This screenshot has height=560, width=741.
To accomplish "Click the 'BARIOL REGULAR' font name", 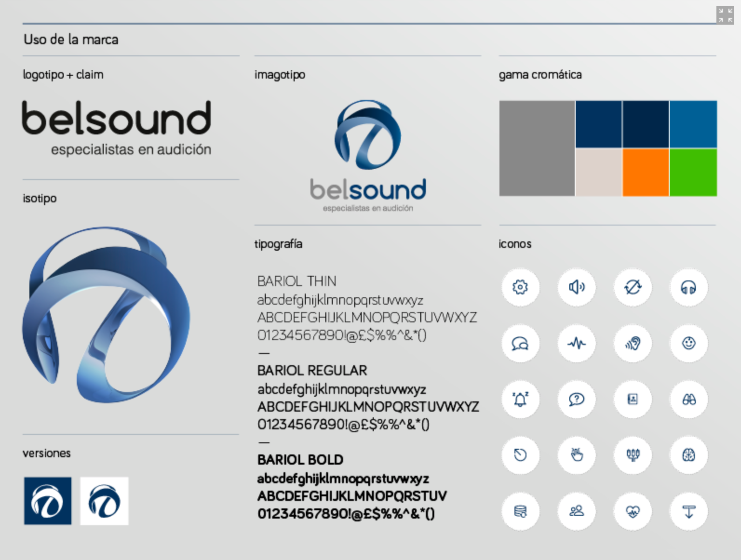I will point(312,370).
